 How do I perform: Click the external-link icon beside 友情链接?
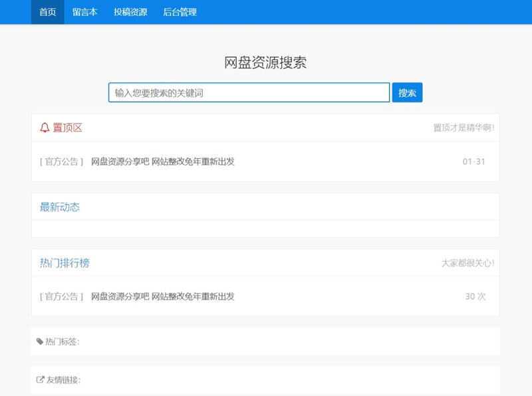[x=40, y=379]
